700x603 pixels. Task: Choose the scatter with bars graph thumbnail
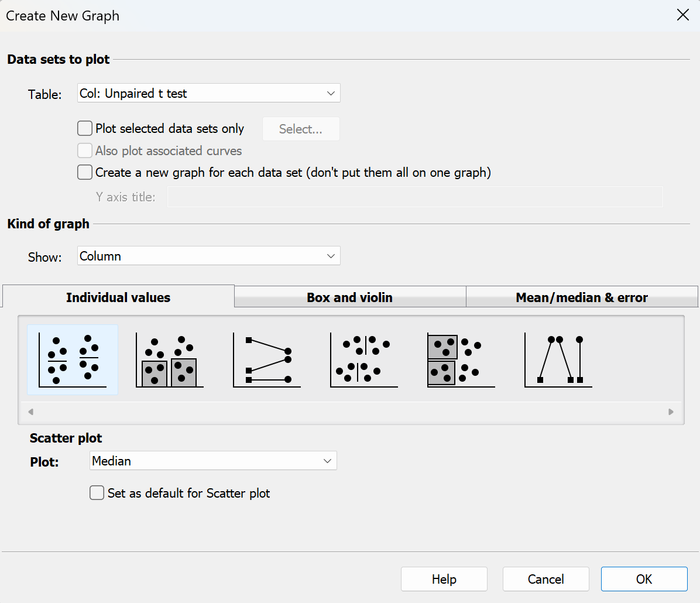pyautogui.click(x=169, y=359)
